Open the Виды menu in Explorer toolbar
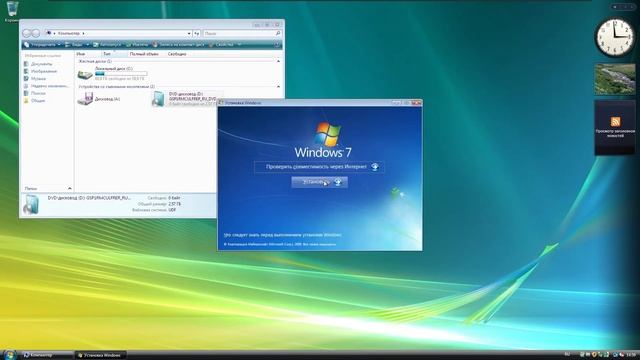 click(77, 44)
